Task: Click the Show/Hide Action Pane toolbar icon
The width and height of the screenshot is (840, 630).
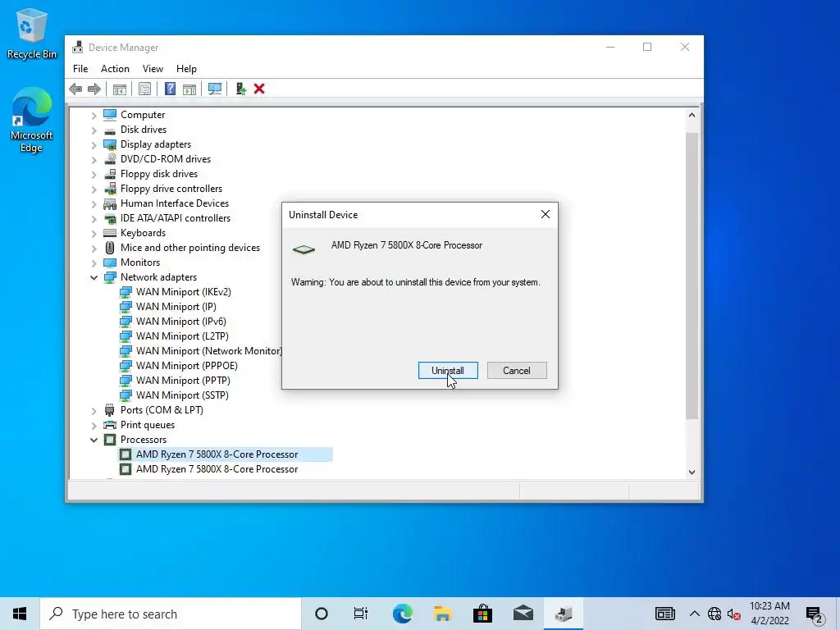Action: [x=189, y=89]
